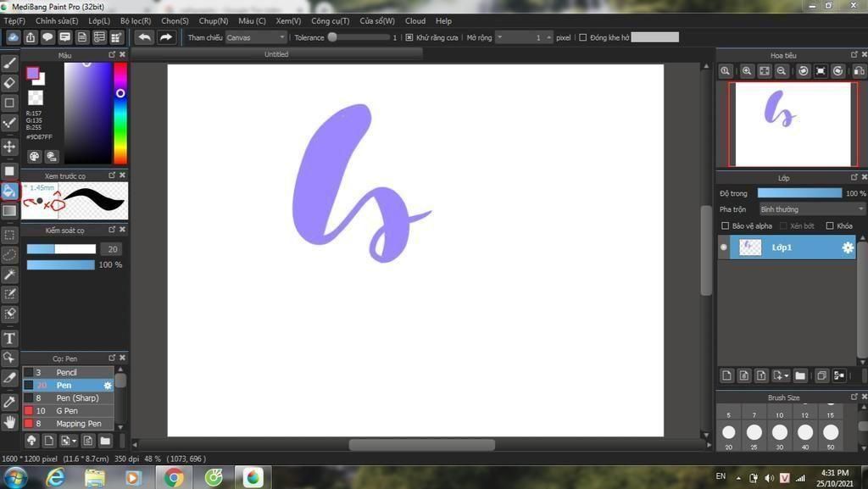
Task: Select the Hand tool
Action: (x=9, y=422)
